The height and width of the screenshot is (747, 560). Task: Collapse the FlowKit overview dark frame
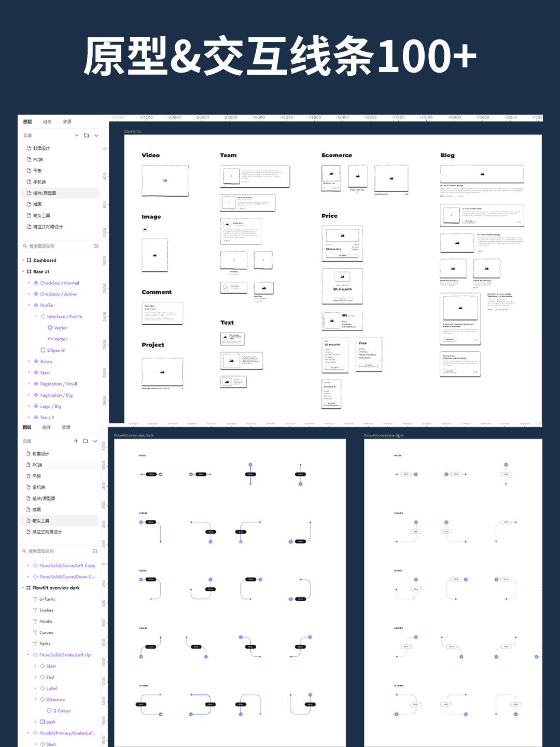(23, 588)
